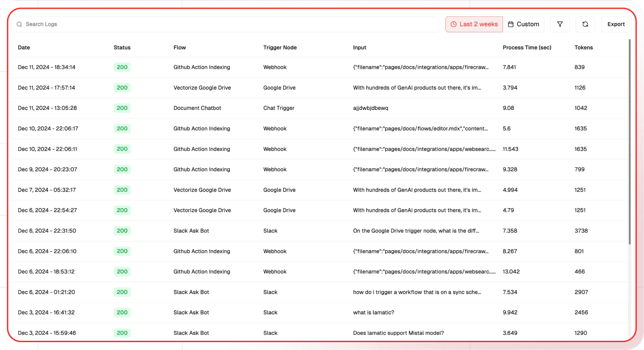Click input 'Does lamatic support Mistal model?'

[x=399, y=333]
